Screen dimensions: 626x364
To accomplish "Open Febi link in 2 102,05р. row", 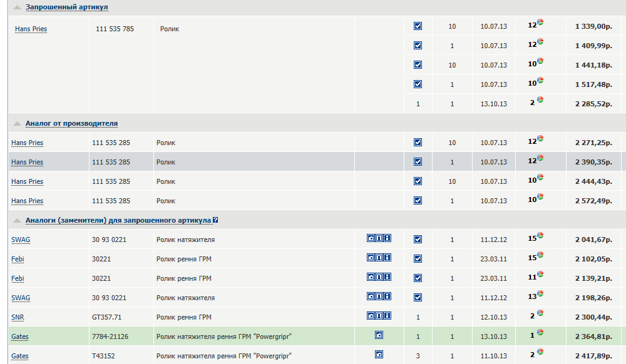I will pyautogui.click(x=18, y=259).
